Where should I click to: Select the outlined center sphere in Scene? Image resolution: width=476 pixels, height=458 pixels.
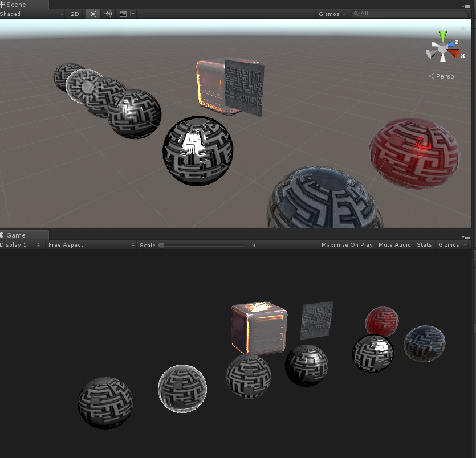(198, 151)
